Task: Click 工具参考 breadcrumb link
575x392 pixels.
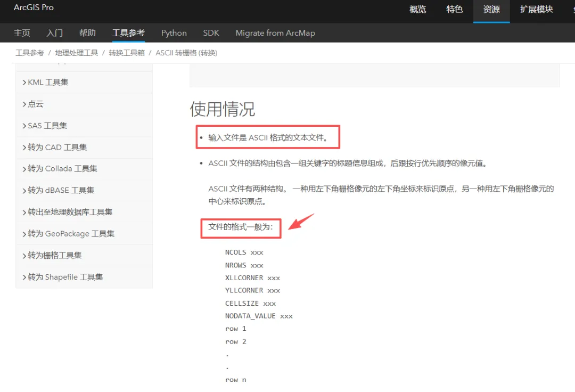Action: [30, 53]
